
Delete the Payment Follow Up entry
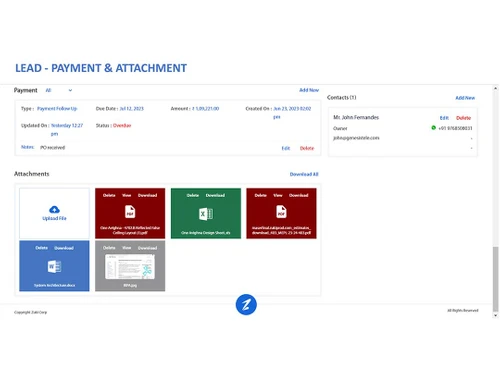(x=307, y=148)
